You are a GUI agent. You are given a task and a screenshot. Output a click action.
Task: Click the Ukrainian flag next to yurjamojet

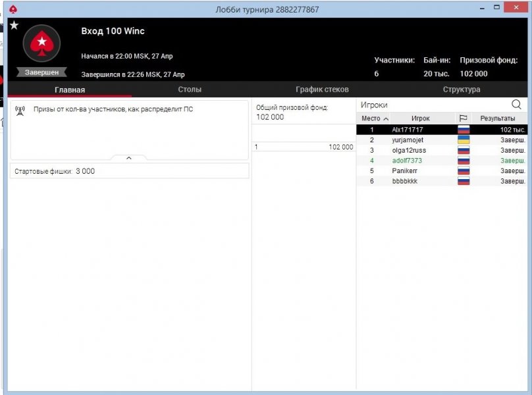pos(463,140)
